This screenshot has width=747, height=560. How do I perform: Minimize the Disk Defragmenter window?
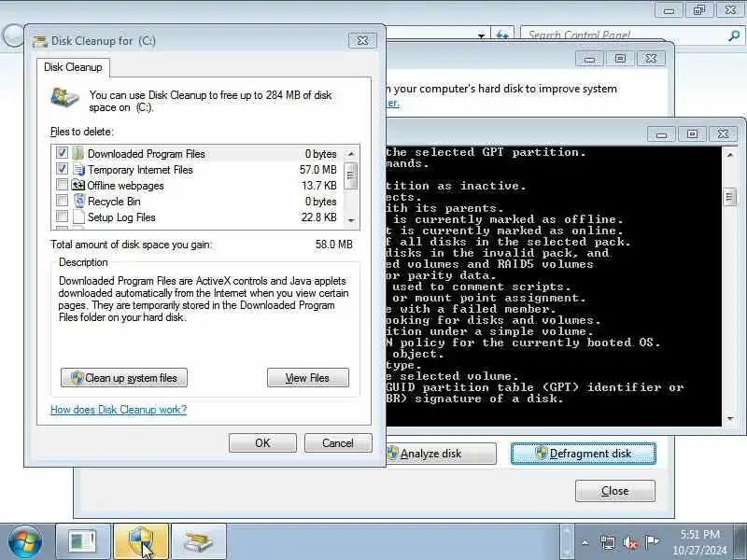(x=589, y=59)
